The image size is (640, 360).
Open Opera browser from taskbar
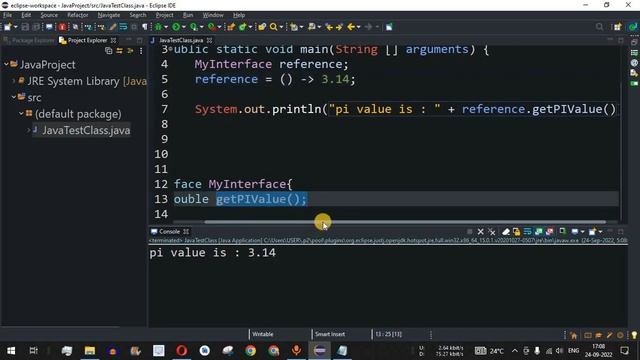tap(182, 351)
